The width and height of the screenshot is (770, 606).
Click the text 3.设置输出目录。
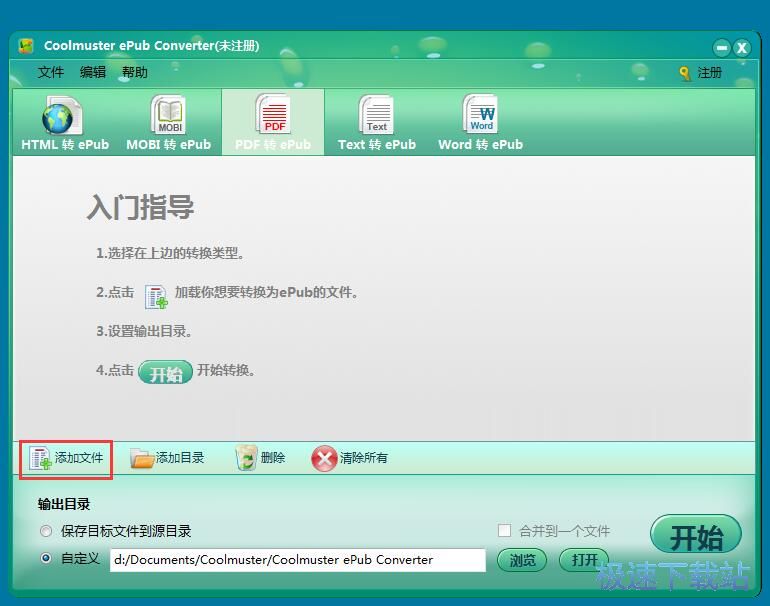144,331
